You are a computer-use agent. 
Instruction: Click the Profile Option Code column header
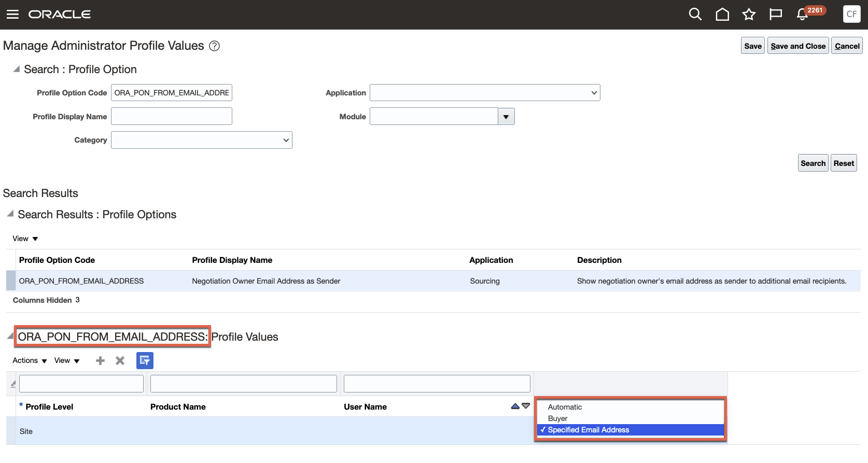coord(57,260)
